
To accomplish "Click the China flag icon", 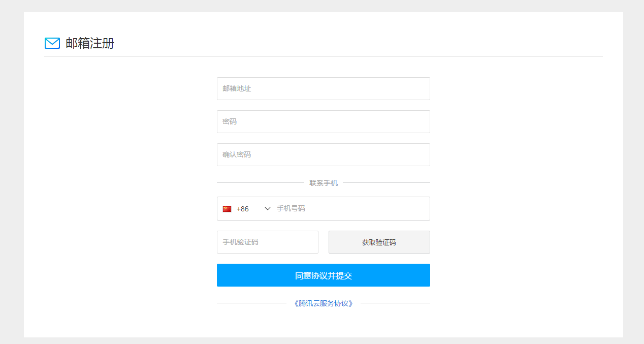I will 227,209.
